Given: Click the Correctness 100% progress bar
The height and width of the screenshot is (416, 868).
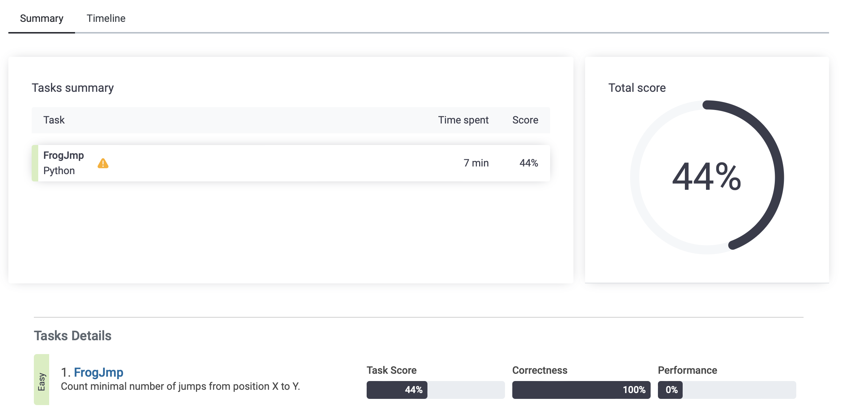Looking at the screenshot, I should 581,390.
